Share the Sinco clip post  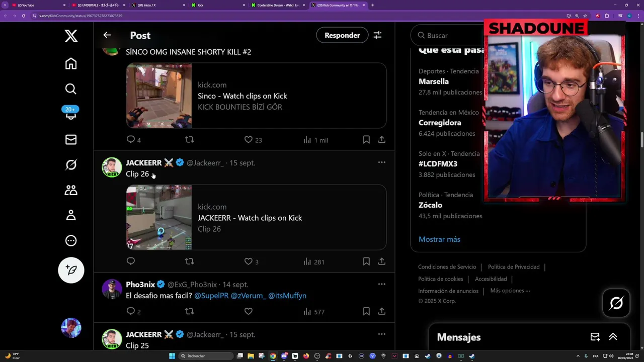(x=382, y=140)
